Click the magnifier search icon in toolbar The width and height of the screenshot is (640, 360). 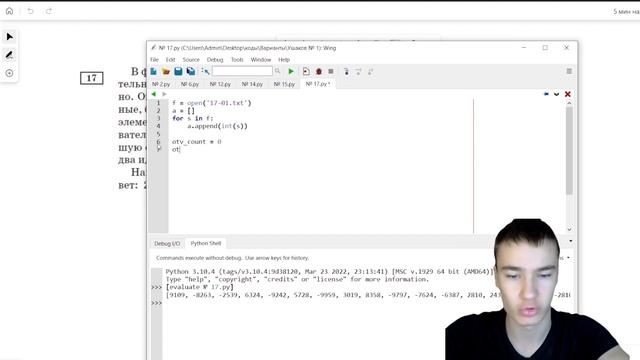tap(278, 71)
